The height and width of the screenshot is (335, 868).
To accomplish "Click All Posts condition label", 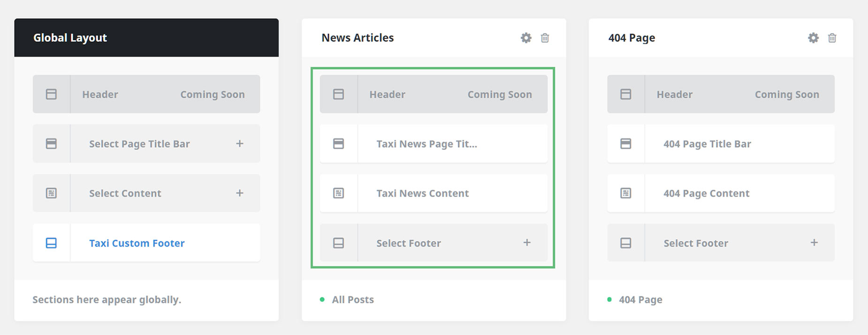I will (x=353, y=300).
